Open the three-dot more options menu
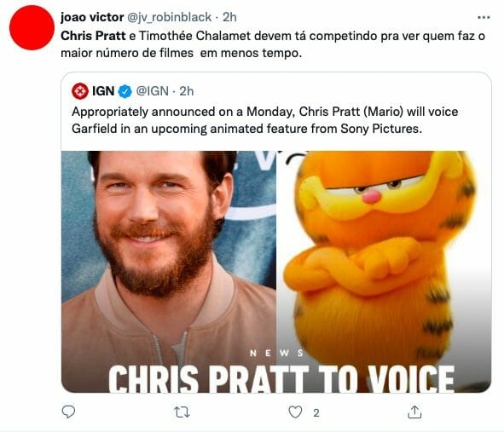 click(484, 17)
